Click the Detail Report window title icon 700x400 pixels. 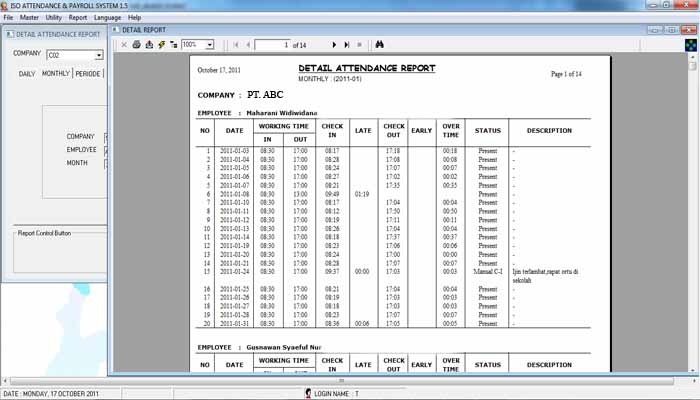click(x=116, y=29)
